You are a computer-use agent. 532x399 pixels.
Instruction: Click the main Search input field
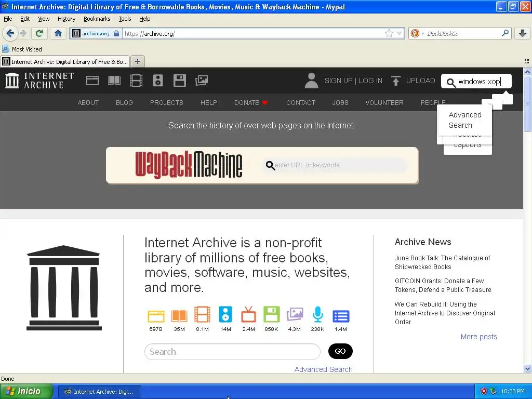[232, 352]
